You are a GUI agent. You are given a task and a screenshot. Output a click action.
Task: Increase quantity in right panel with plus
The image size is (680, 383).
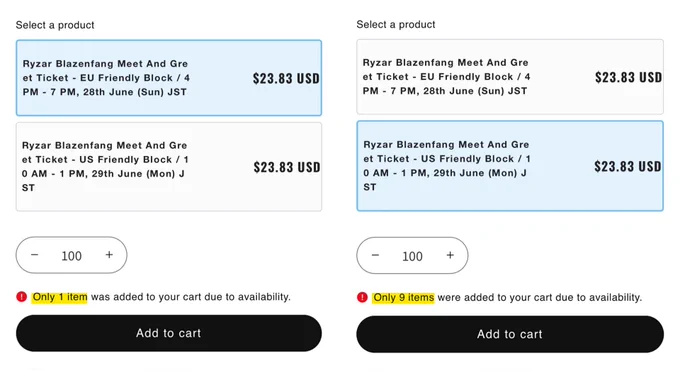[450, 255]
